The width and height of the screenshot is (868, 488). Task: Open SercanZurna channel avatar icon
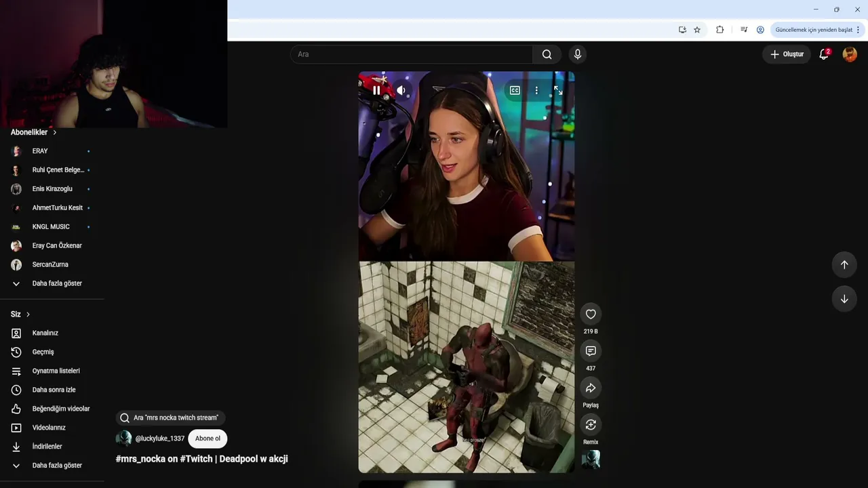tap(16, 265)
